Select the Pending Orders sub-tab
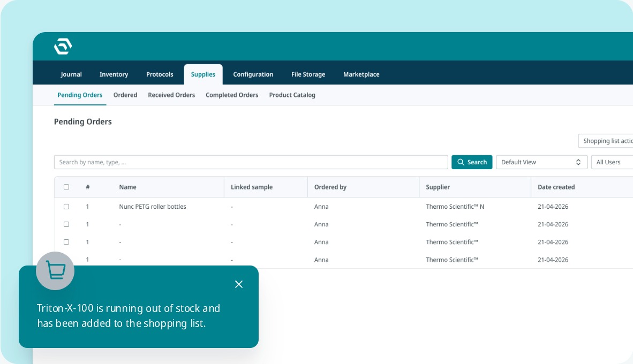The width and height of the screenshot is (633, 364). [x=80, y=95]
